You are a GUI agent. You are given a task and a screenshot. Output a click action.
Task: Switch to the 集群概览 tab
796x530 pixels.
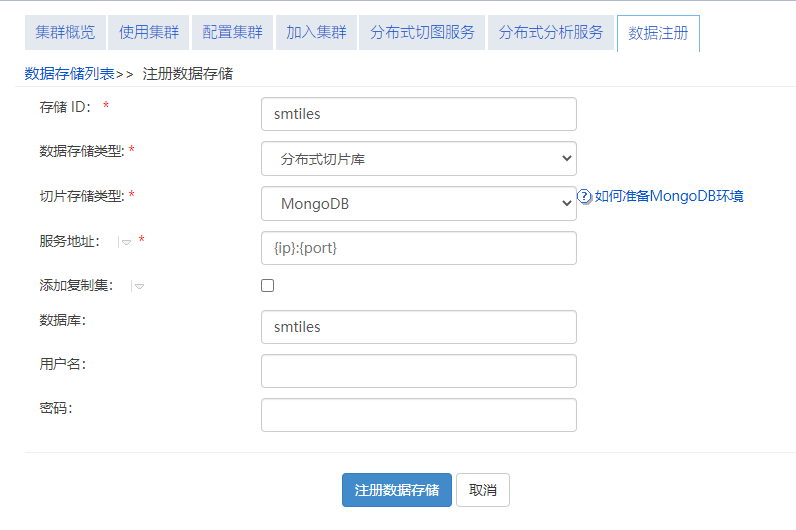[x=65, y=32]
